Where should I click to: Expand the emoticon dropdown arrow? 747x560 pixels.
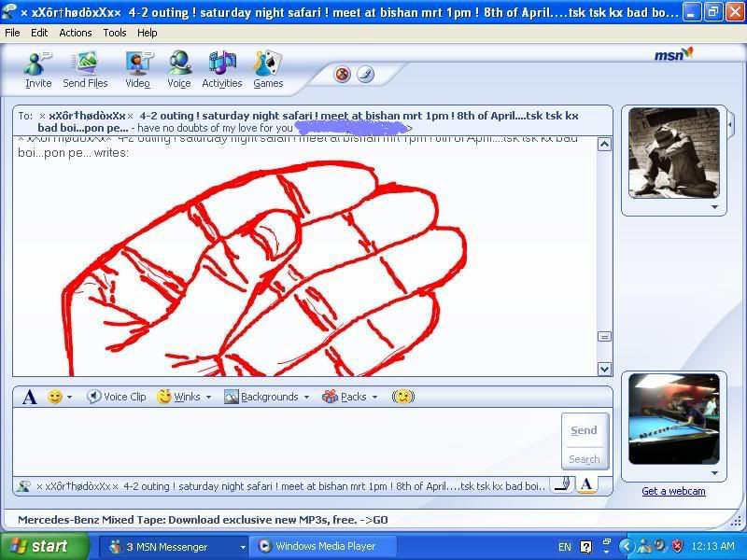[x=69, y=398]
